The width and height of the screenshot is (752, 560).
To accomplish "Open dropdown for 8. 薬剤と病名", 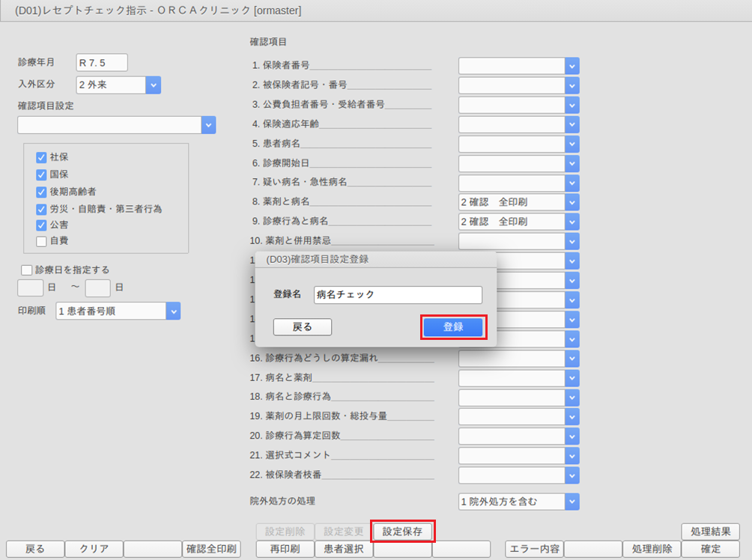I will (572, 202).
